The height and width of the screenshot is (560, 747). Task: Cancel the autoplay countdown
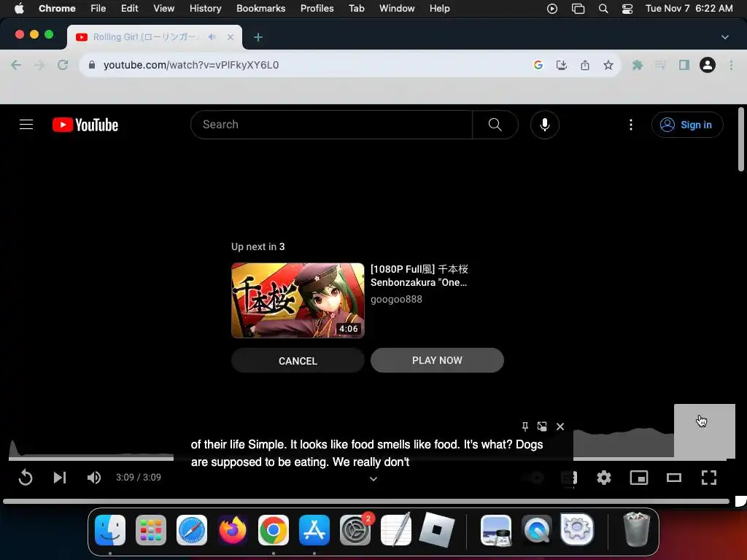tap(298, 360)
